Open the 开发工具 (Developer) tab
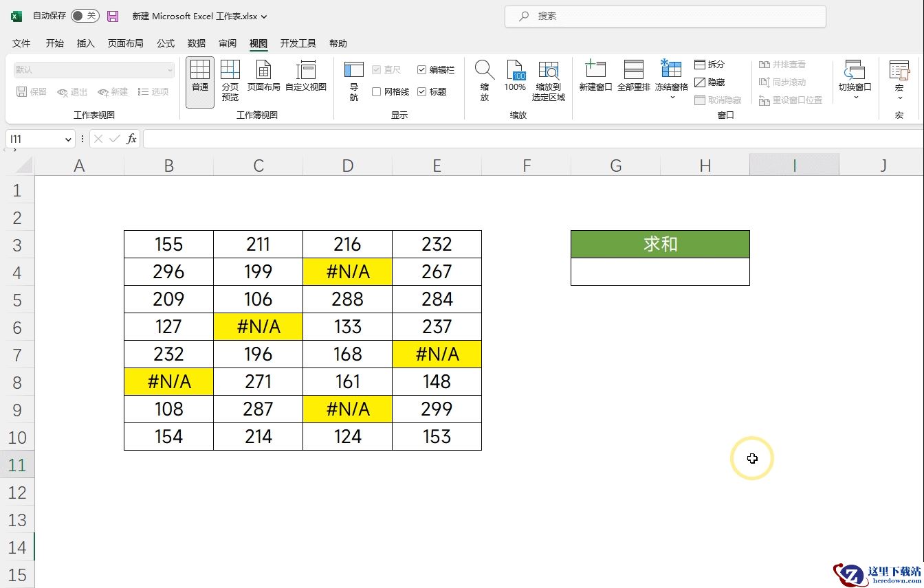This screenshot has width=924, height=588. click(298, 43)
